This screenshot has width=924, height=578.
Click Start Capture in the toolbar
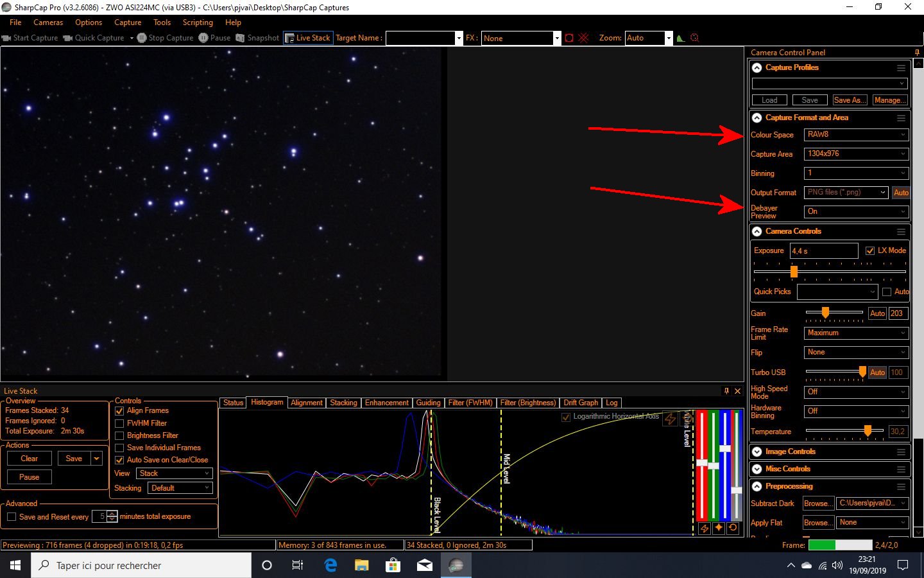[x=30, y=38]
